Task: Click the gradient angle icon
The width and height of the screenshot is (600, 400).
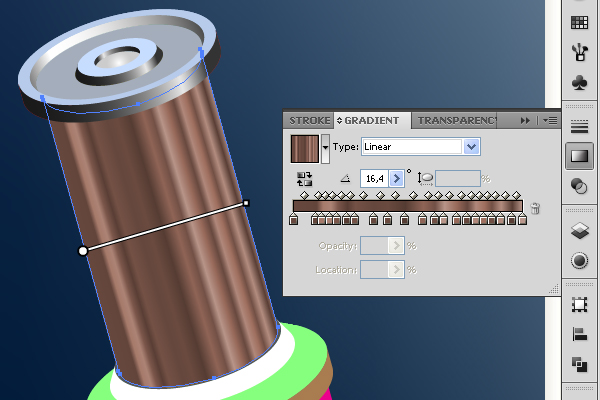Action: coord(345,178)
